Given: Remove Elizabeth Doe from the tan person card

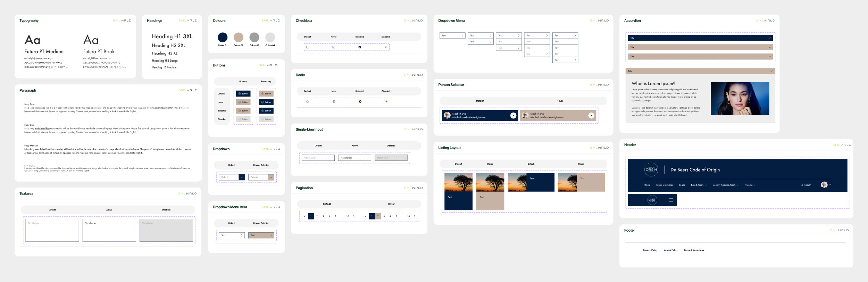Looking at the screenshot, I should [591, 116].
